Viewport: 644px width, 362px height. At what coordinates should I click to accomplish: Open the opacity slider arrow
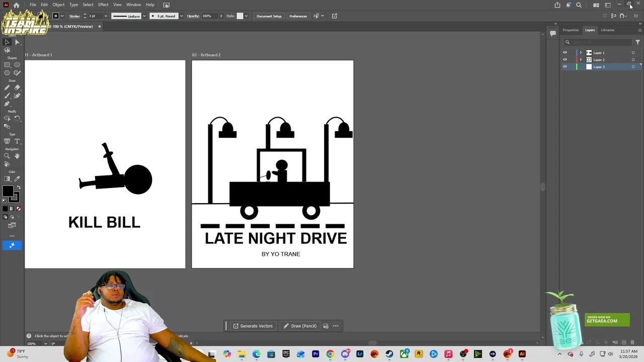[221, 16]
